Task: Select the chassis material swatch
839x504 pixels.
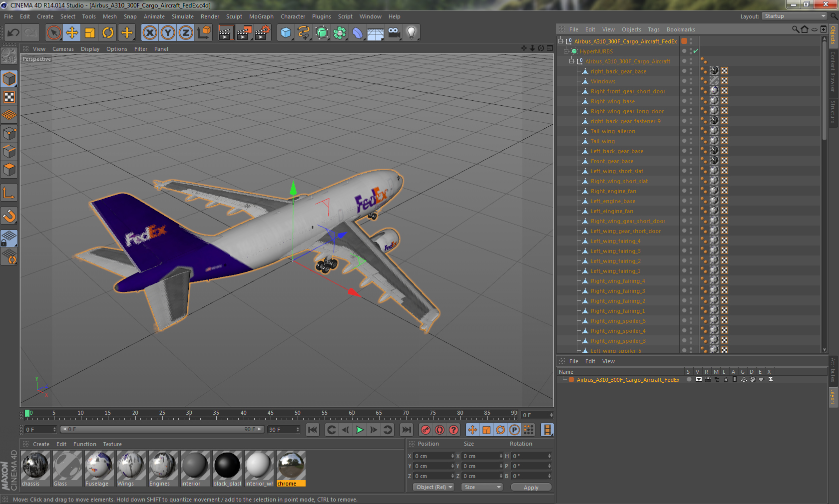Action: coord(35,469)
